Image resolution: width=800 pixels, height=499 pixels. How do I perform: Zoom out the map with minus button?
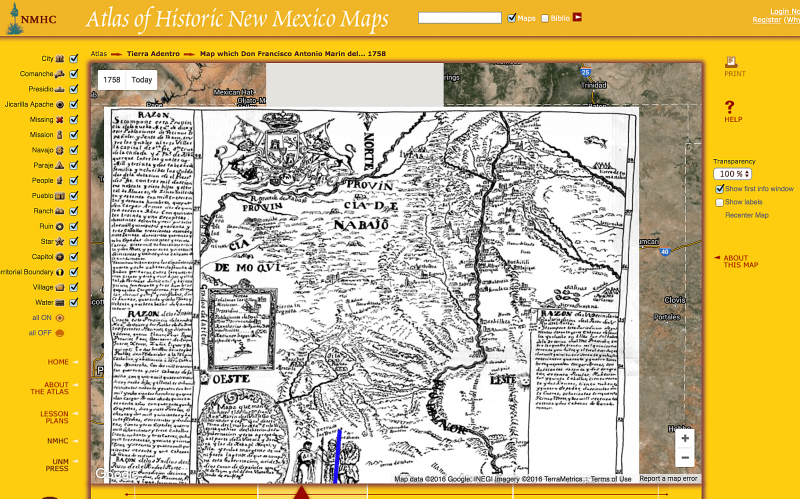coord(685,458)
